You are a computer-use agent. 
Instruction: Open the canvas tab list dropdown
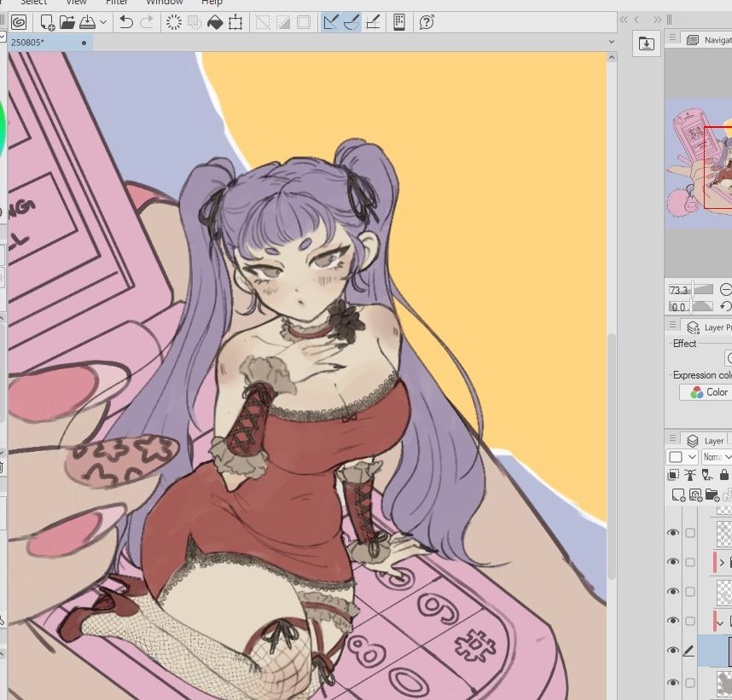point(612,42)
